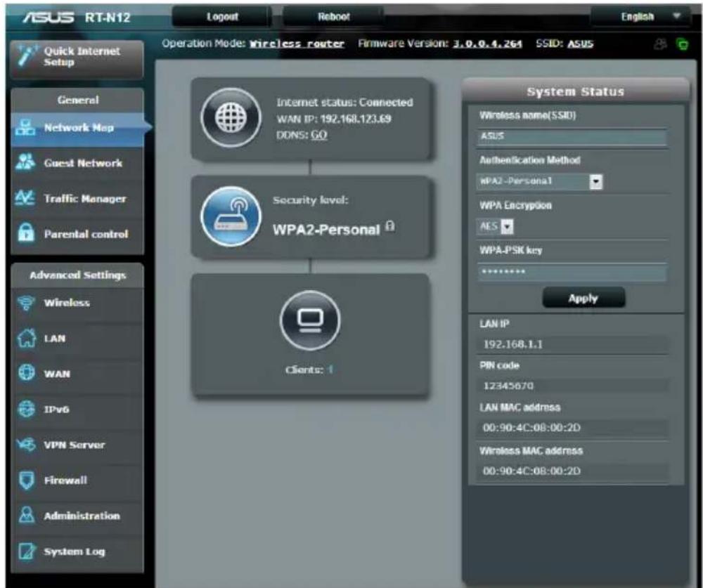The width and height of the screenshot is (703, 588).
Task: Click the clients count number link
Action: [x=330, y=370]
